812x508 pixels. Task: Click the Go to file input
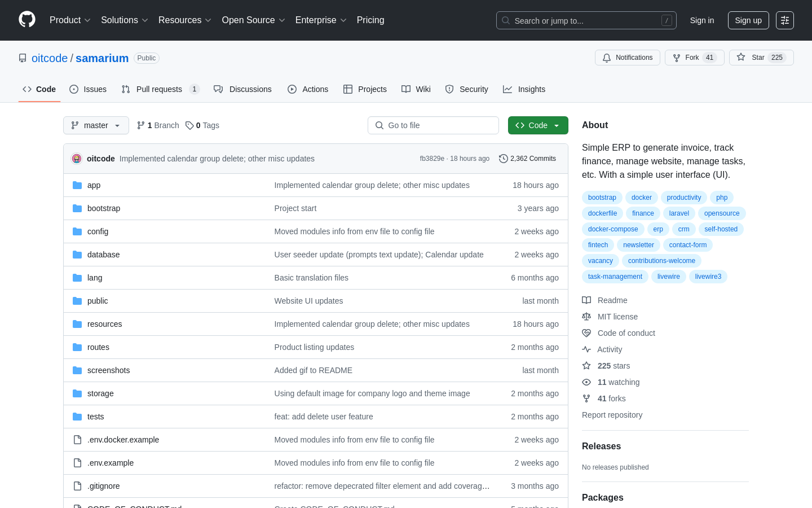click(433, 125)
